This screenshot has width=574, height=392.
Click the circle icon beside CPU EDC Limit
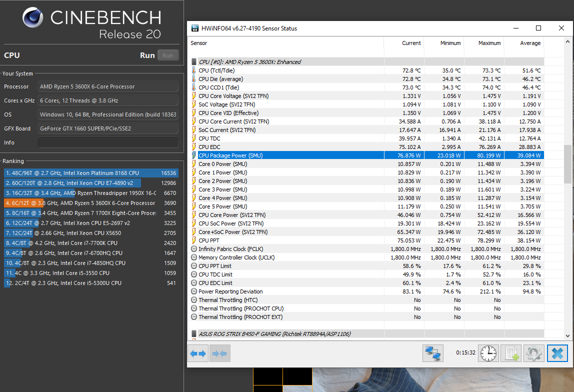[x=194, y=283]
